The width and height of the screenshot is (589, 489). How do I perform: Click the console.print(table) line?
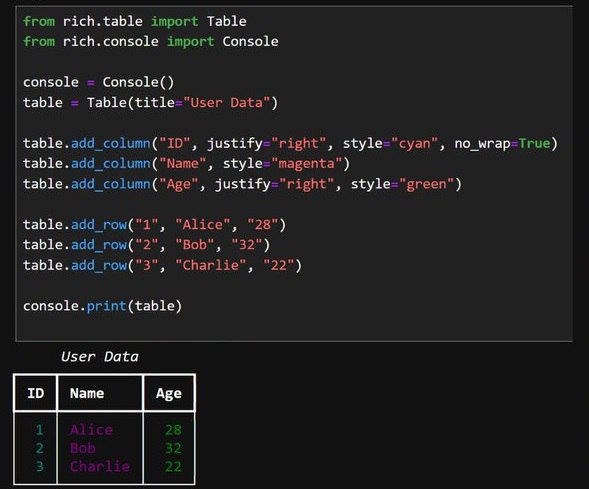(x=103, y=306)
